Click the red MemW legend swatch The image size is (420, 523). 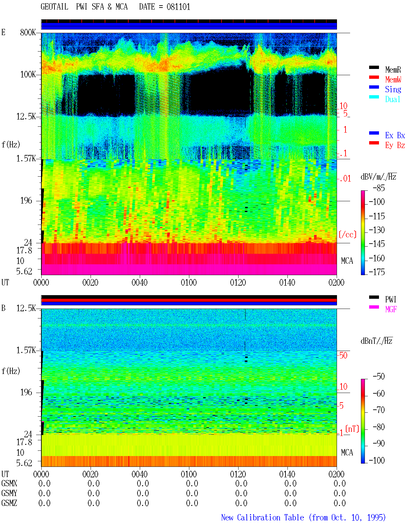(374, 77)
